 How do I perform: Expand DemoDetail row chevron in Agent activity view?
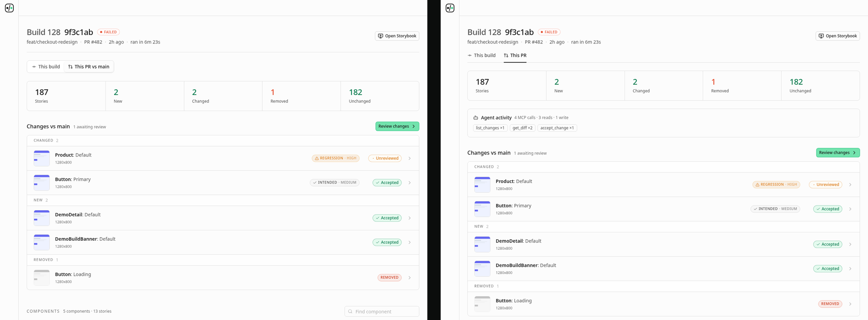[x=850, y=245]
